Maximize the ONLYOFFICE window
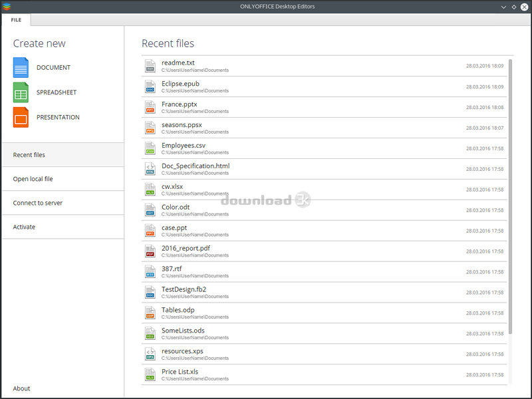 pyautogui.click(x=514, y=7)
